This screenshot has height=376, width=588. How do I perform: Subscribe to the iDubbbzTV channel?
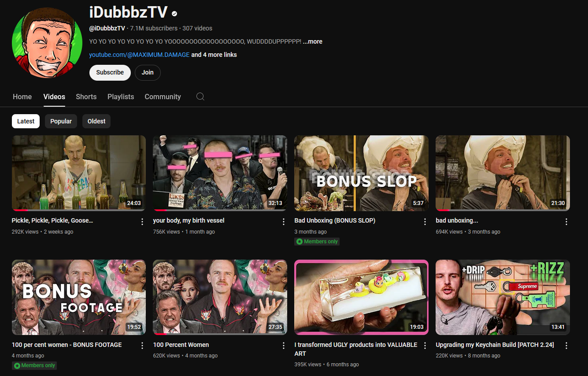[x=110, y=72]
